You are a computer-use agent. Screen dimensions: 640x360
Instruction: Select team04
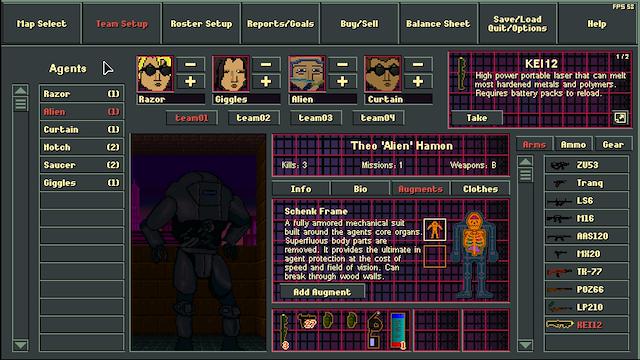click(x=378, y=118)
